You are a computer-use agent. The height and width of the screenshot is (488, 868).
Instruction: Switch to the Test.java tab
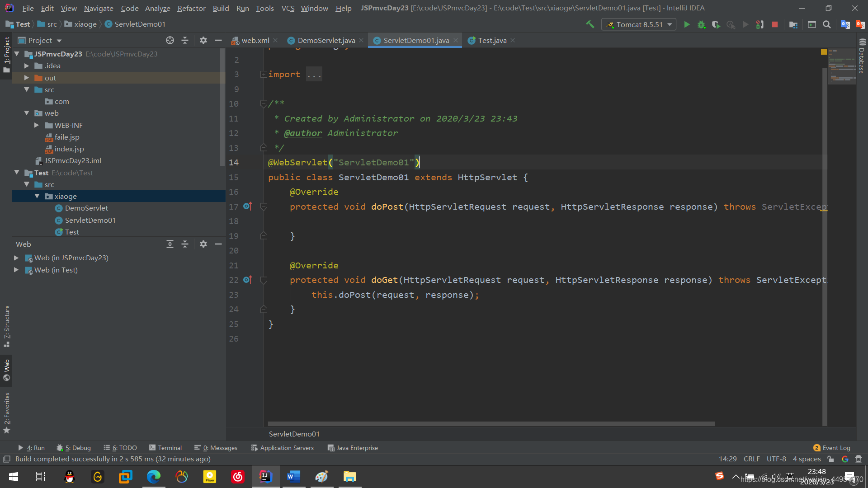pyautogui.click(x=492, y=40)
